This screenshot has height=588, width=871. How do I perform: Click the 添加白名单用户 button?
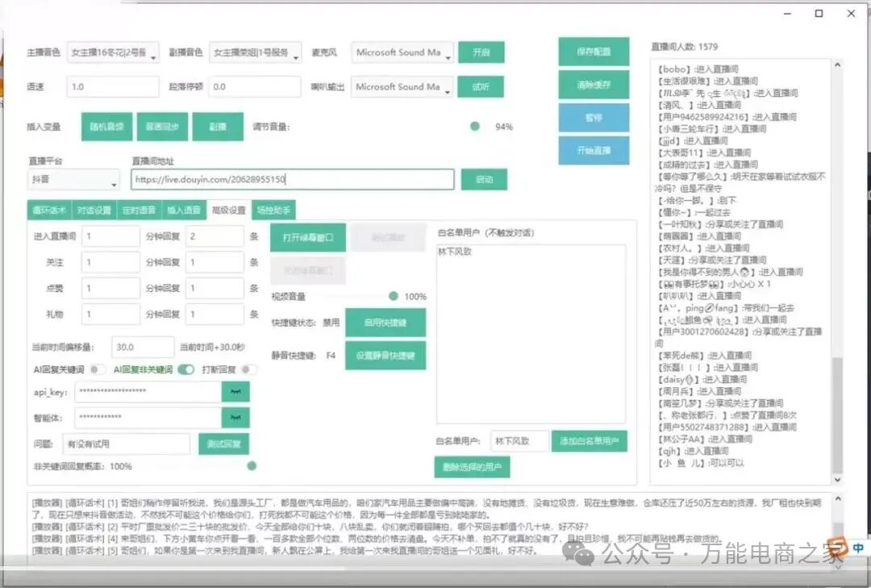[589, 440]
